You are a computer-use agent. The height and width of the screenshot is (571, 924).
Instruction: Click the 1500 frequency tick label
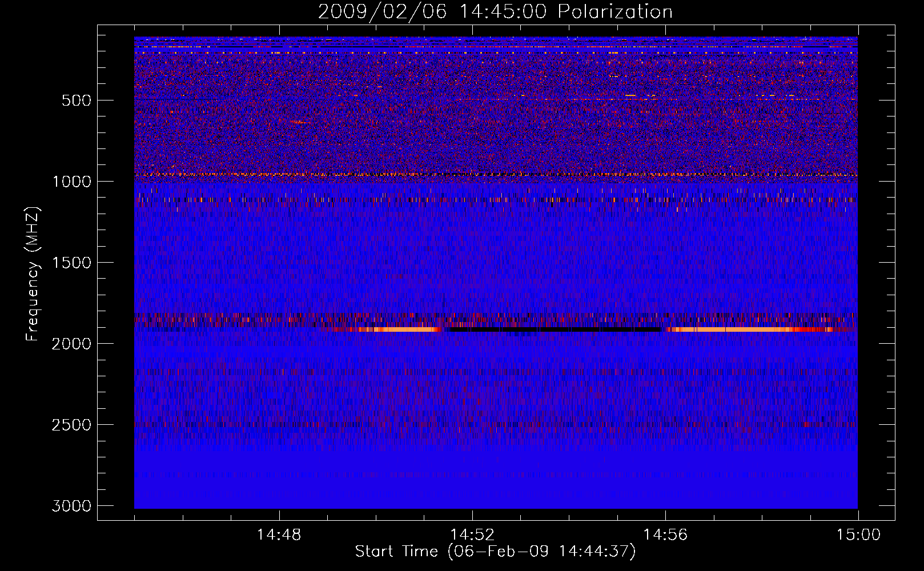71,263
